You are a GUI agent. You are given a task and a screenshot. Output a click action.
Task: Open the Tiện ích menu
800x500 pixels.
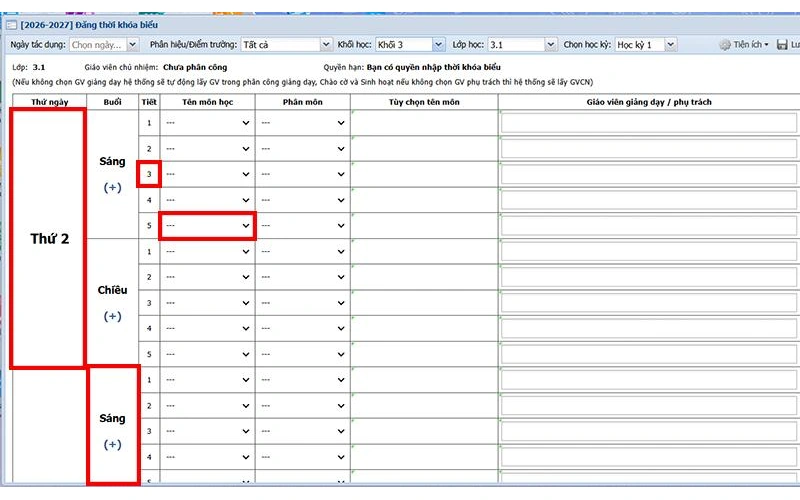tap(751, 45)
